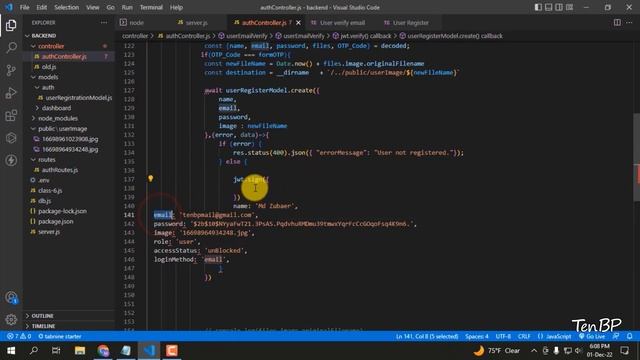Toggle the primary side bar layout icon

538,7
